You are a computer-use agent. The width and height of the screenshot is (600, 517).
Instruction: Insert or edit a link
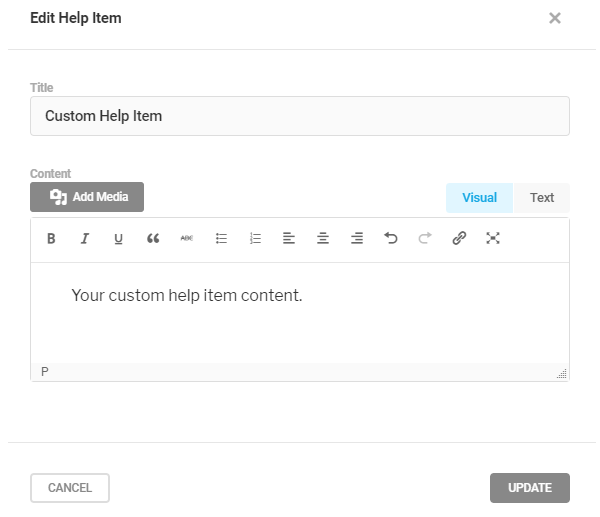[x=459, y=238]
